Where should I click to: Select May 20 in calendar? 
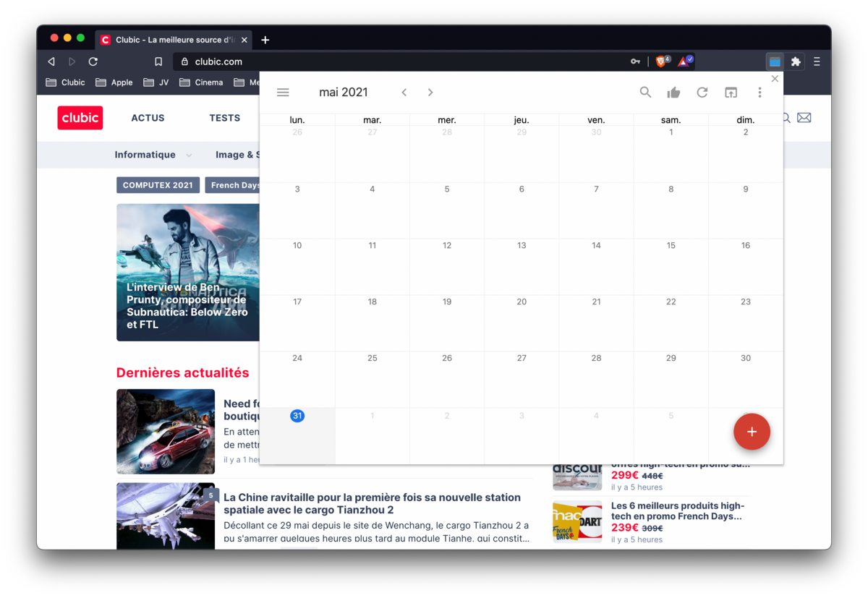tap(522, 302)
